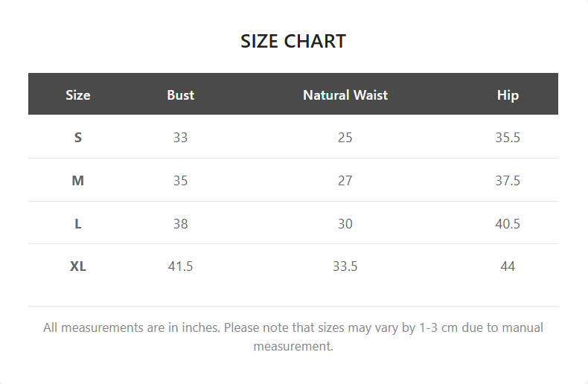
Task: Click the Natural Waist column header
Action: [x=345, y=95]
